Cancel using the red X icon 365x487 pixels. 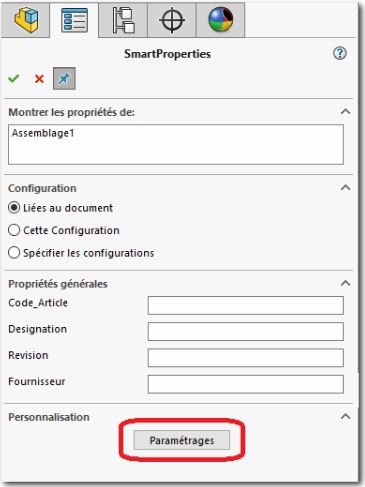pyautogui.click(x=39, y=79)
